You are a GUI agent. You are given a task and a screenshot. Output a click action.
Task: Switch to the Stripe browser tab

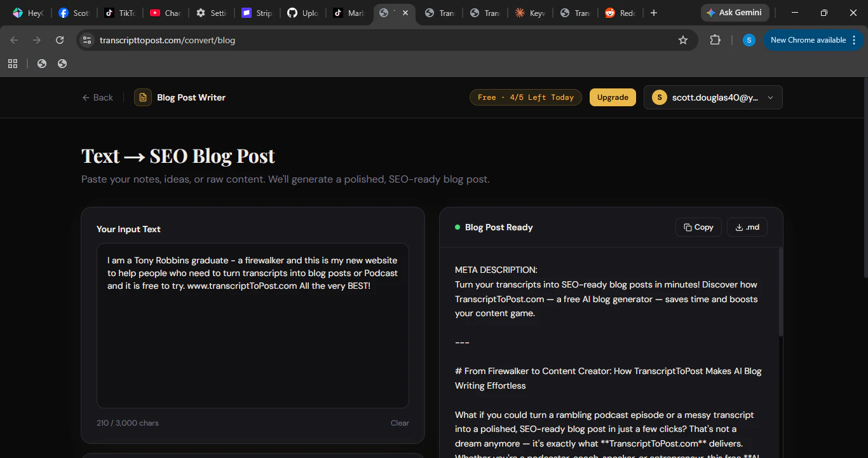[x=257, y=13]
